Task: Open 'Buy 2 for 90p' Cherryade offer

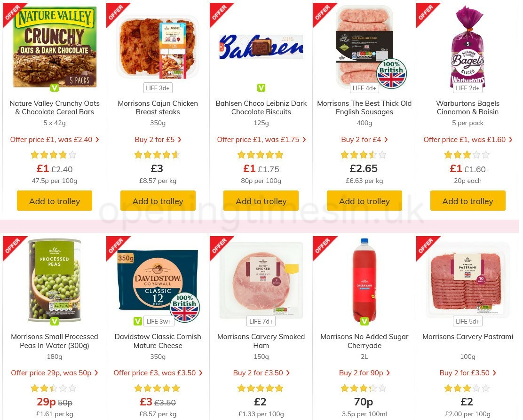Action: pos(364,373)
